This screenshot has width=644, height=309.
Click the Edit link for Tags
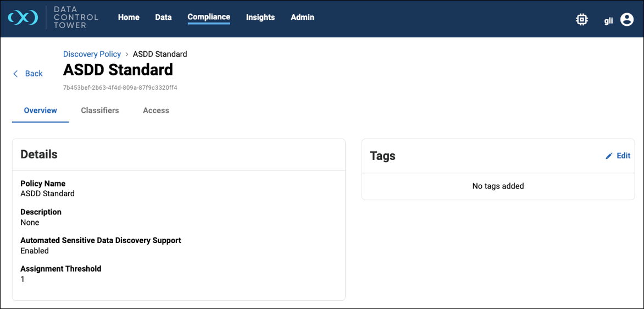[x=623, y=156]
